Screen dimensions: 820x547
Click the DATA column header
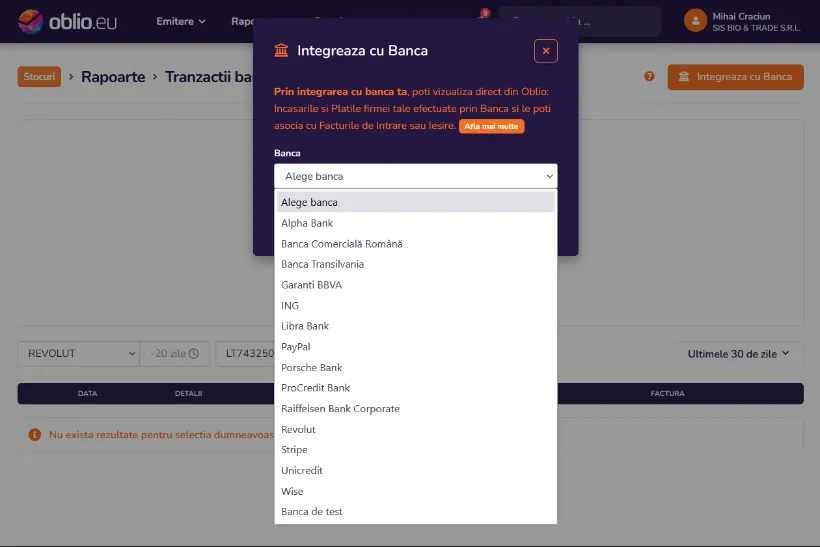[87, 393]
